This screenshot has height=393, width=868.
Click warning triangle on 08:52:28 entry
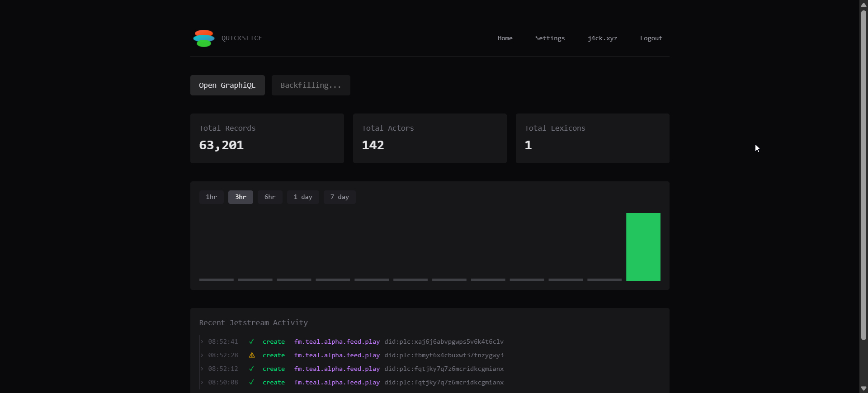pyautogui.click(x=252, y=355)
